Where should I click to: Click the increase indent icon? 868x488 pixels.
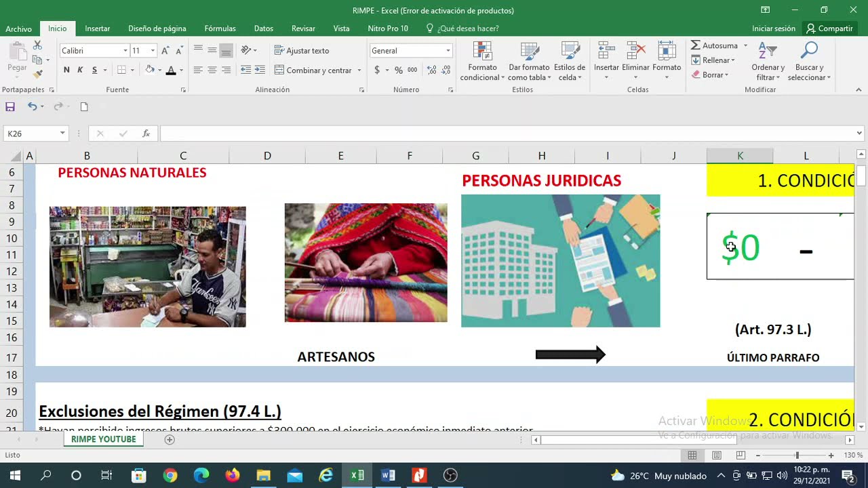pos(260,70)
